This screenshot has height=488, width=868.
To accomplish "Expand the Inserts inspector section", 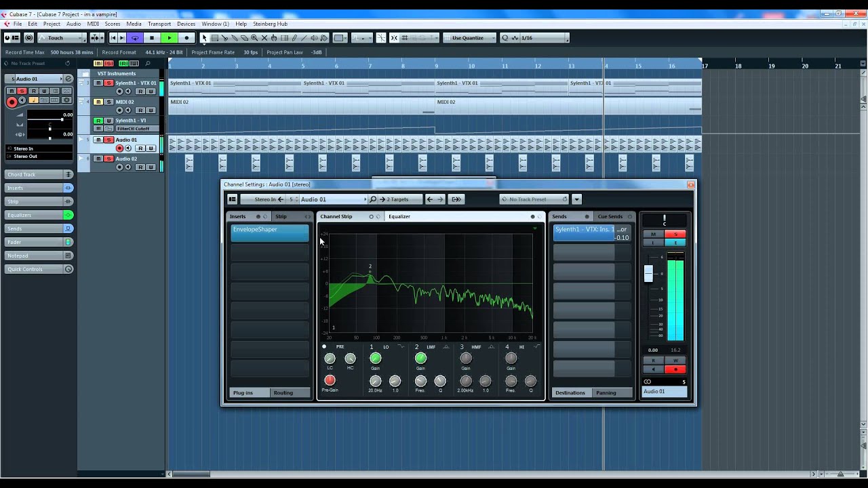I will click(39, 188).
